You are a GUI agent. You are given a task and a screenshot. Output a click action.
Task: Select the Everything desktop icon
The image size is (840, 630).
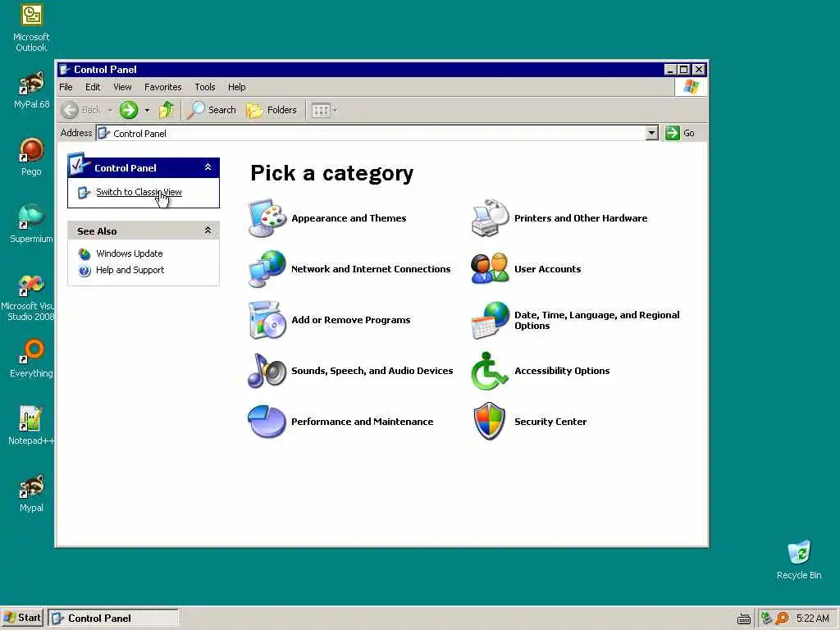pyautogui.click(x=31, y=358)
